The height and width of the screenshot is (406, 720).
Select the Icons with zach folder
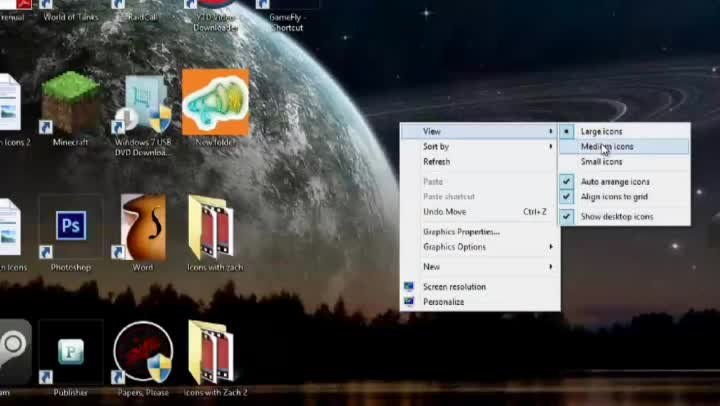click(x=212, y=228)
